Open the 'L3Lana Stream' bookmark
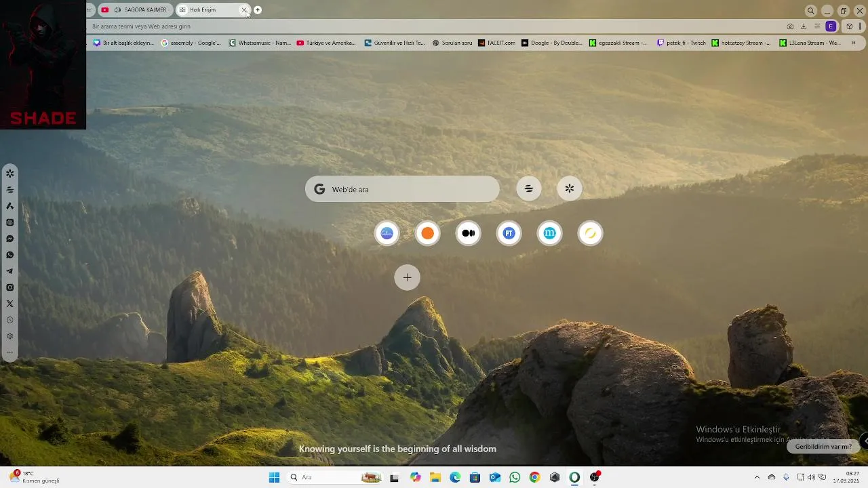 pos(810,43)
